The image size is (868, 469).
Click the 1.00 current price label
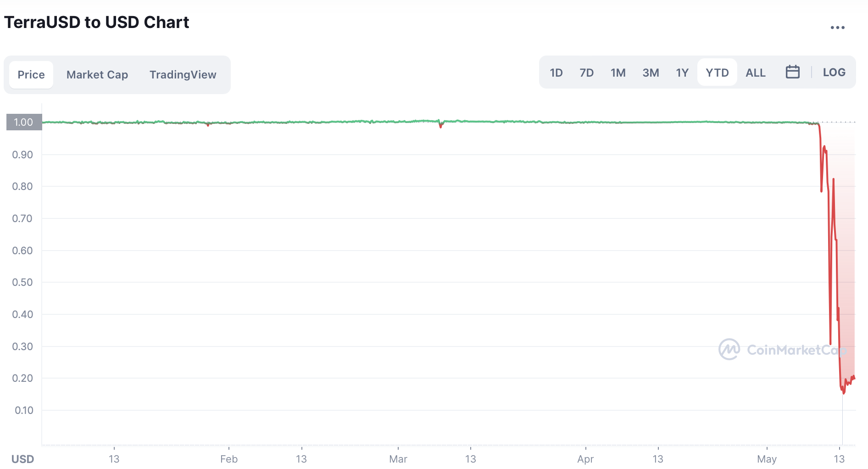[x=24, y=122]
